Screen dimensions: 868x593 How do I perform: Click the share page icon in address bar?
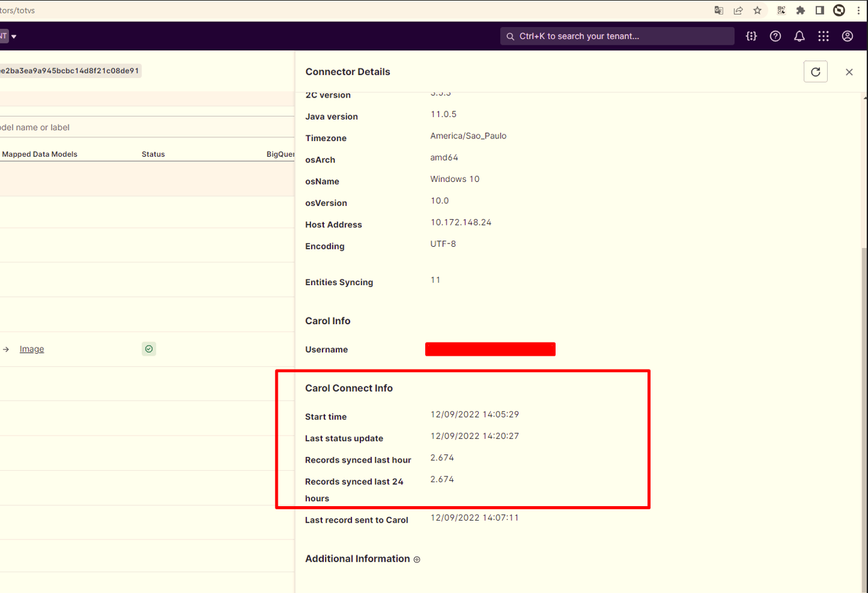click(x=738, y=10)
